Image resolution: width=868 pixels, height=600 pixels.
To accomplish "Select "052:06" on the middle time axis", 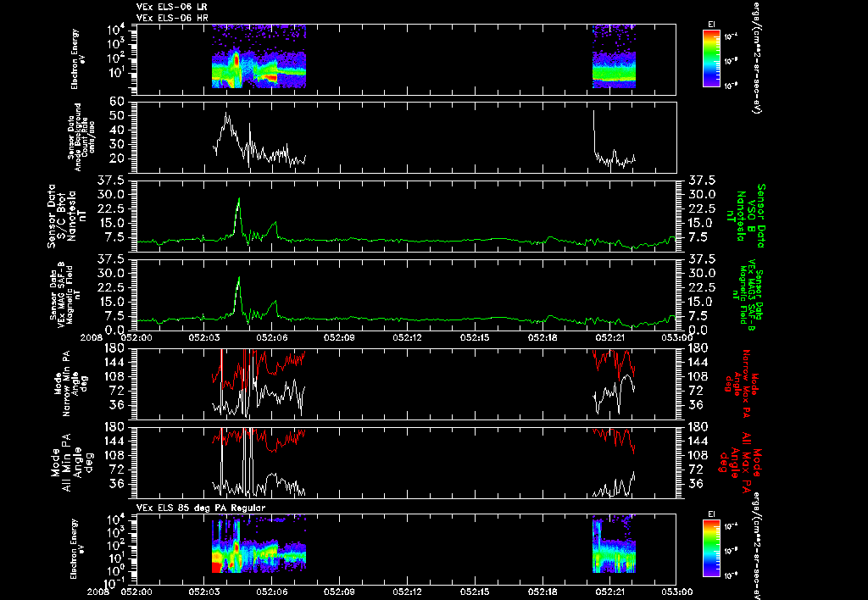I will [x=272, y=337].
